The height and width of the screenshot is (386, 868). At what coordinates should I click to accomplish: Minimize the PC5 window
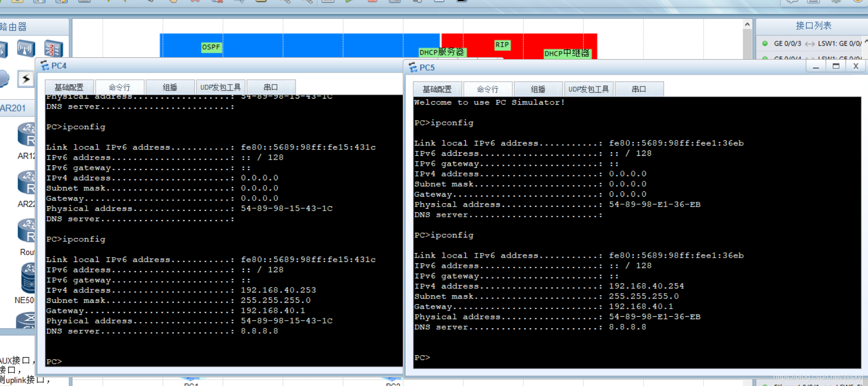(x=816, y=66)
